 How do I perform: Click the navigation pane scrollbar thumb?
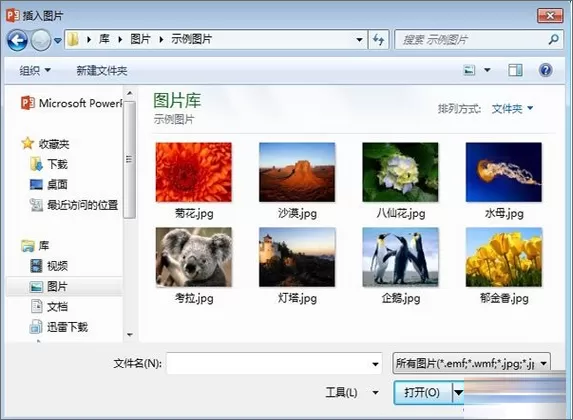tap(129, 159)
